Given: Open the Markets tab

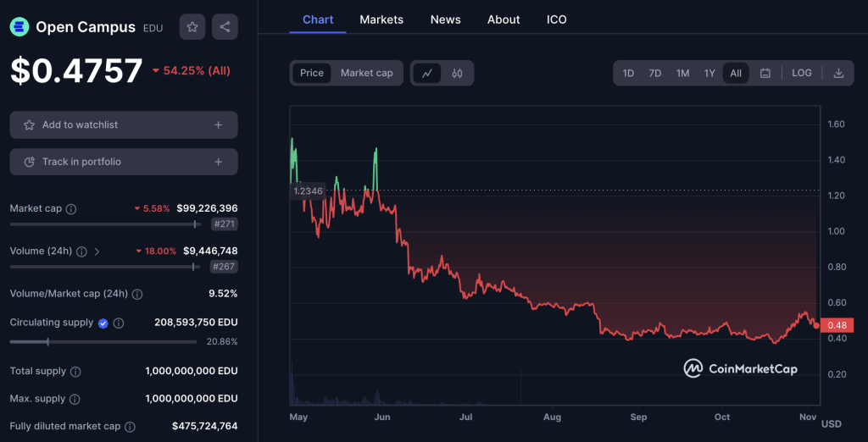Looking at the screenshot, I should click(x=381, y=20).
